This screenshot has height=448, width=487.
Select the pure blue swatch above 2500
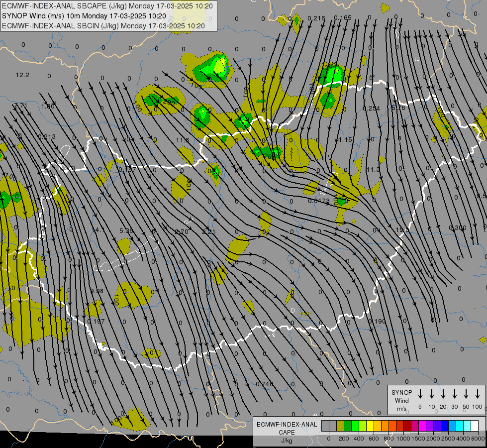click(x=445, y=426)
